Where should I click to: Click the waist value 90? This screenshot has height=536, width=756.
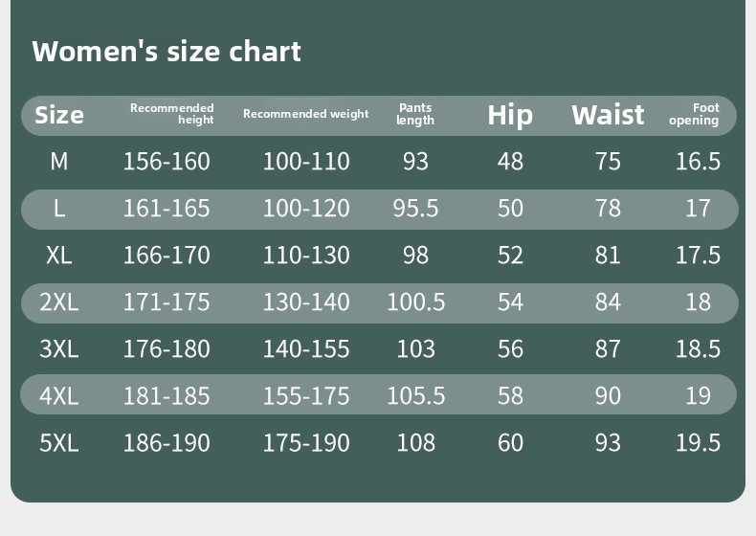(608, 395)
